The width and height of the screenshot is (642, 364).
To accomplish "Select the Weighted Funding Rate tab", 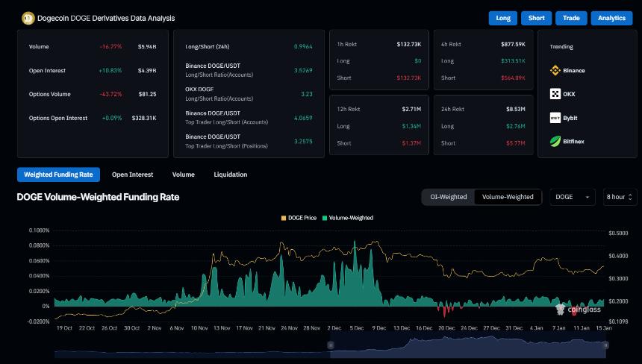I will [x=58, y=175].
